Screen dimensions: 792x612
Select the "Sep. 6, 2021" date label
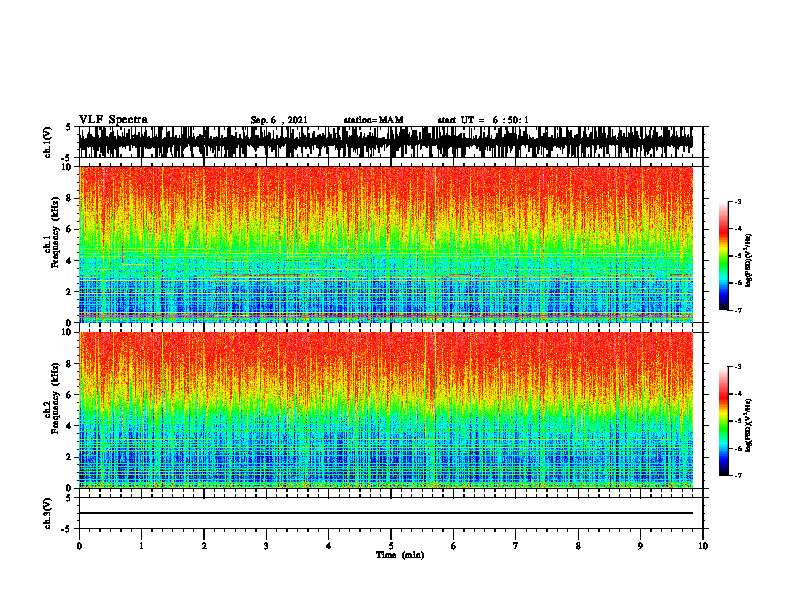(x=279, y=120)
